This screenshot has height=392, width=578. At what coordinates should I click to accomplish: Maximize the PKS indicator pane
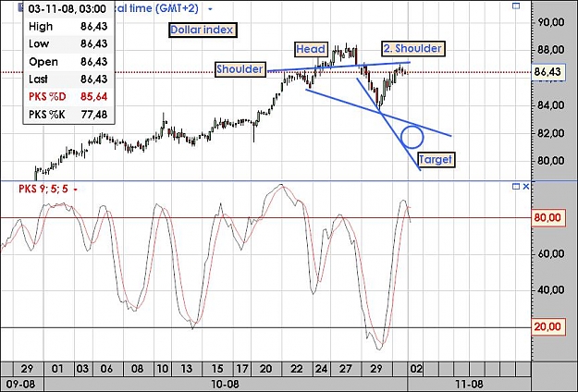(x=516, y=187)
